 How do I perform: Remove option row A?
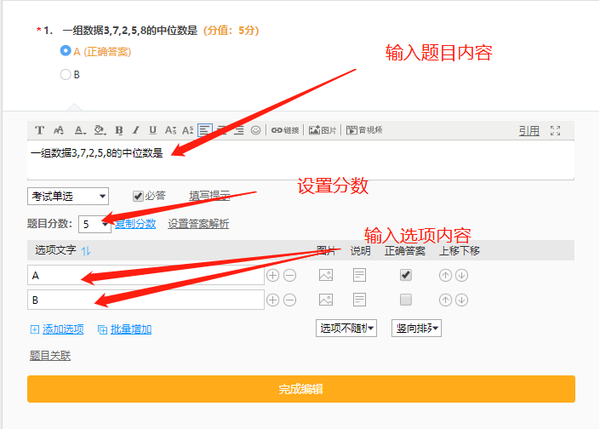290,275
